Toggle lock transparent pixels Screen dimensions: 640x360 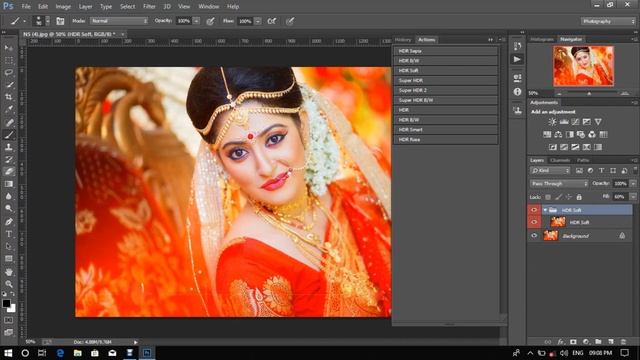coord(548,197)
